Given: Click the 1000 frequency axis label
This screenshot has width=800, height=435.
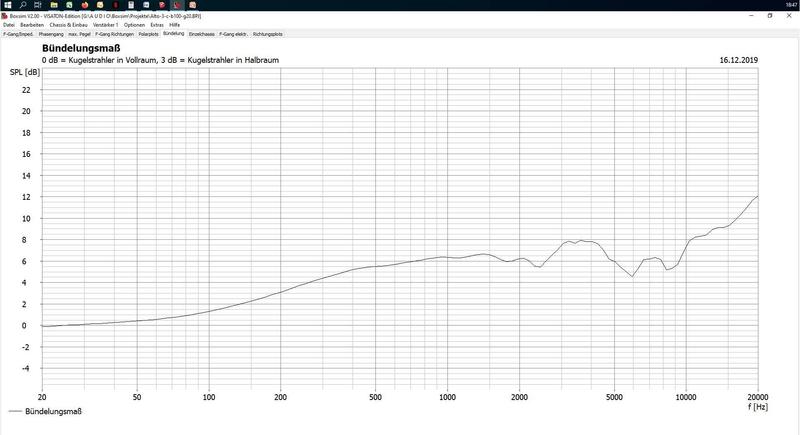Looking at the screenshot, I should tap(447, 397).
